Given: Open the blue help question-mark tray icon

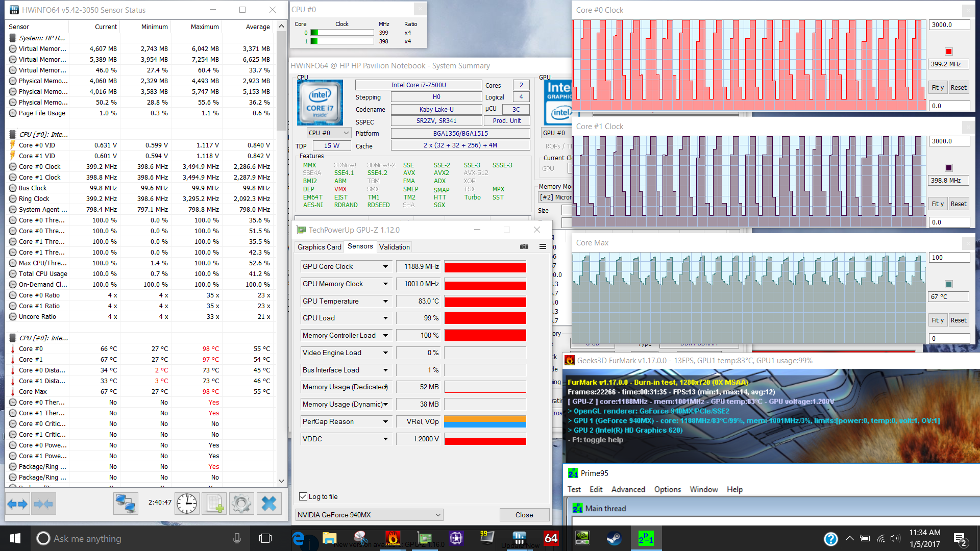Looking at the screenshot, I should (x=831, y=539).
